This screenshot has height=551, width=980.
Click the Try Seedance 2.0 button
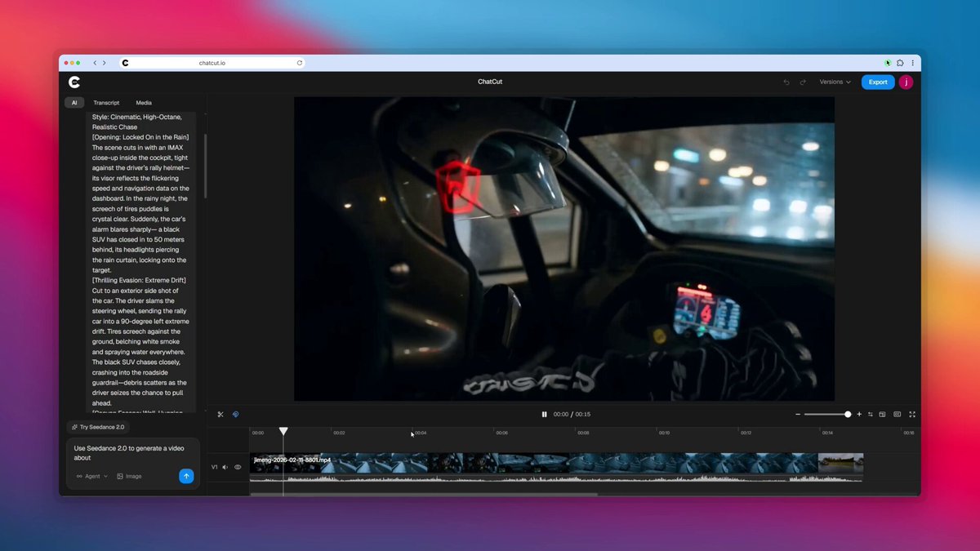click(x=98, y=427)
